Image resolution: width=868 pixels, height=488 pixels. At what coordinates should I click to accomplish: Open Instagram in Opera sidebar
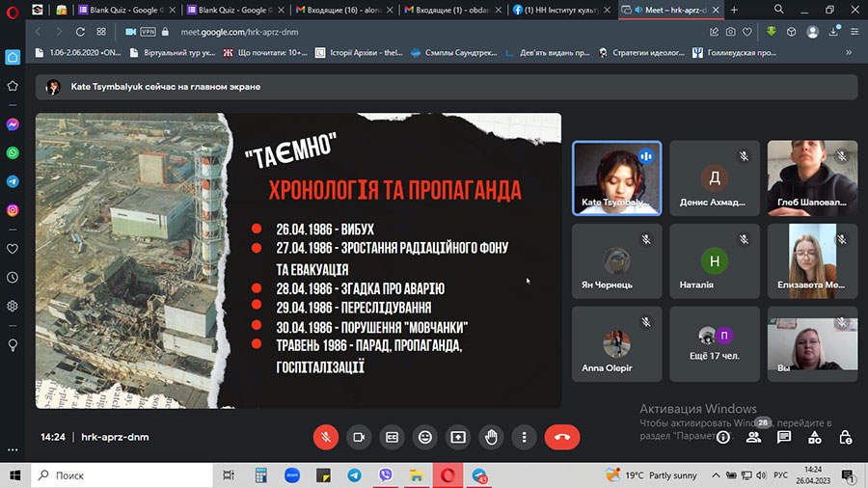[13, 210]
